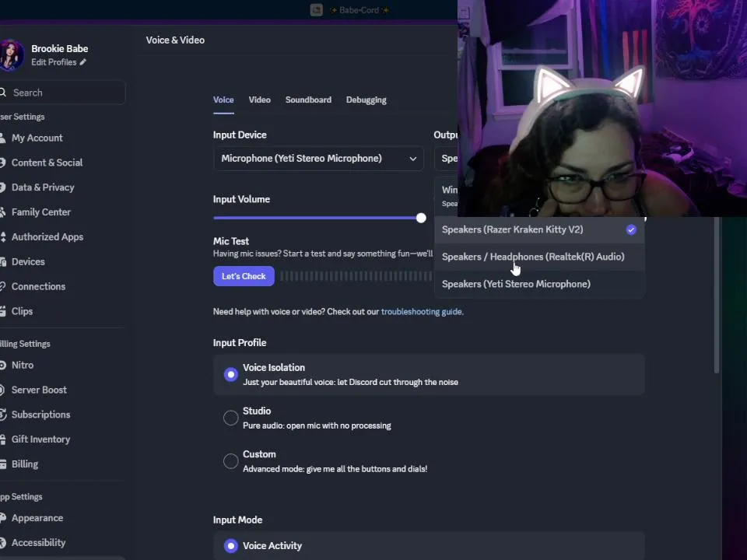Open My Account settings
The height and width of the screenshot is (560, 747).
37,138
